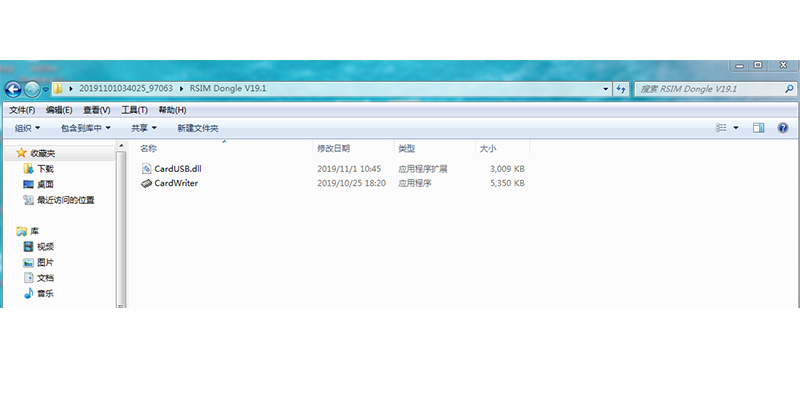Viewport: 800px width, 407px height.
Task: Select 文档 library
Action: point(45,278)
